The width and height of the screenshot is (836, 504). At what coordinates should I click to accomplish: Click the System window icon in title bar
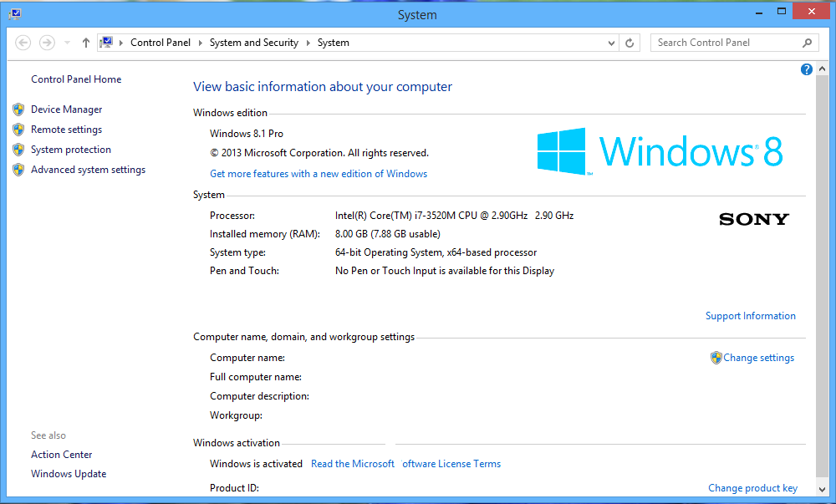tap(15, 14)
